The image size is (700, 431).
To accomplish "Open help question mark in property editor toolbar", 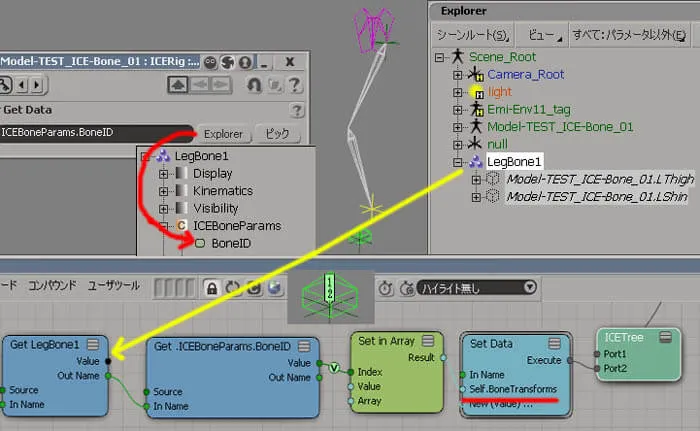I will coord(295,85).
